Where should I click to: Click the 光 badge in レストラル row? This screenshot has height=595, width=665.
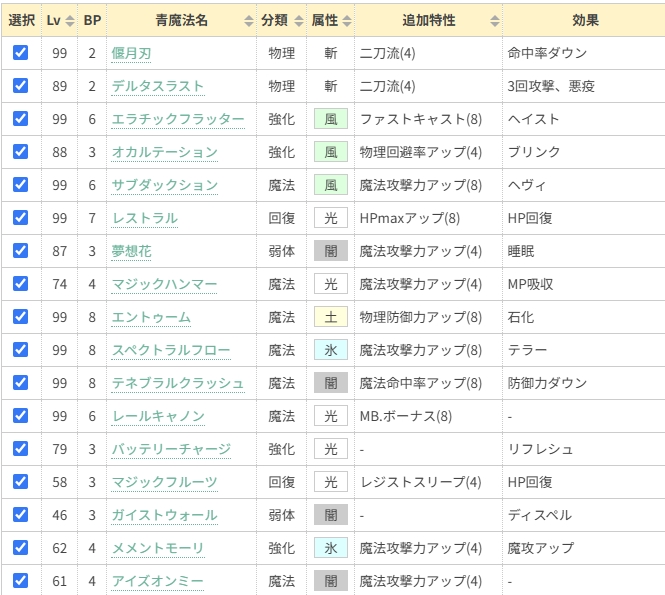click(x=330, y=218)
